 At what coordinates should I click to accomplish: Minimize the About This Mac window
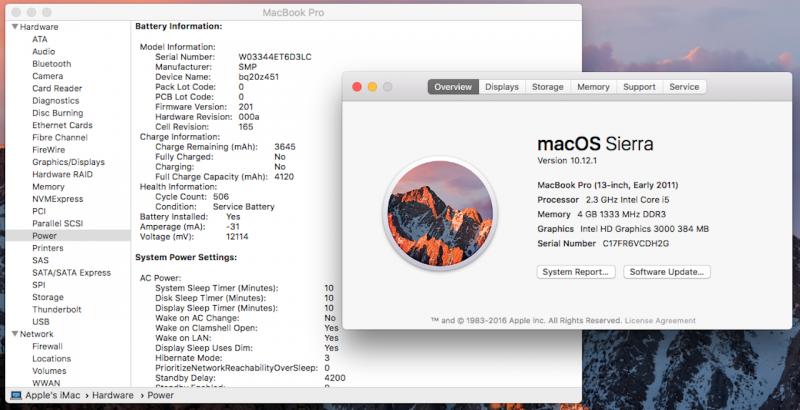coord(372,87)
